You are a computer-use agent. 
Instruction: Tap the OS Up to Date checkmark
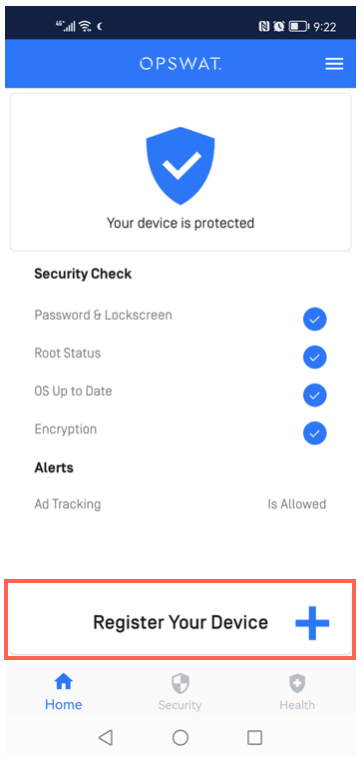tap(315, 395)
